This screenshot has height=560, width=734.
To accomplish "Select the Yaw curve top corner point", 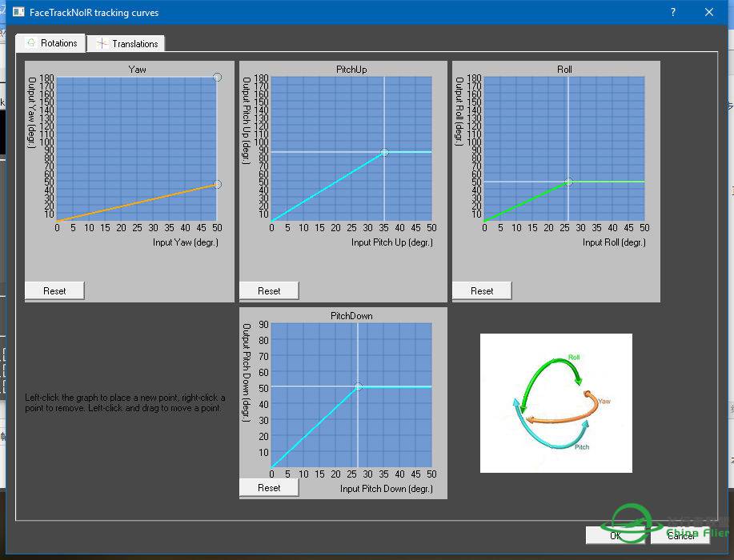I will tap(217, 77).
